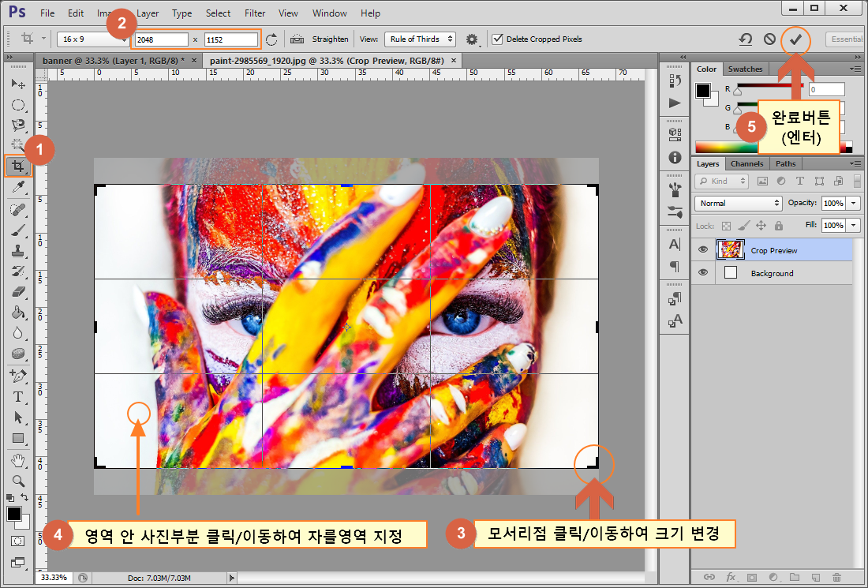Select the Healing Brush tool
Image resolution: width=868 pixels, height=588 pixels.
click(17, 210)
